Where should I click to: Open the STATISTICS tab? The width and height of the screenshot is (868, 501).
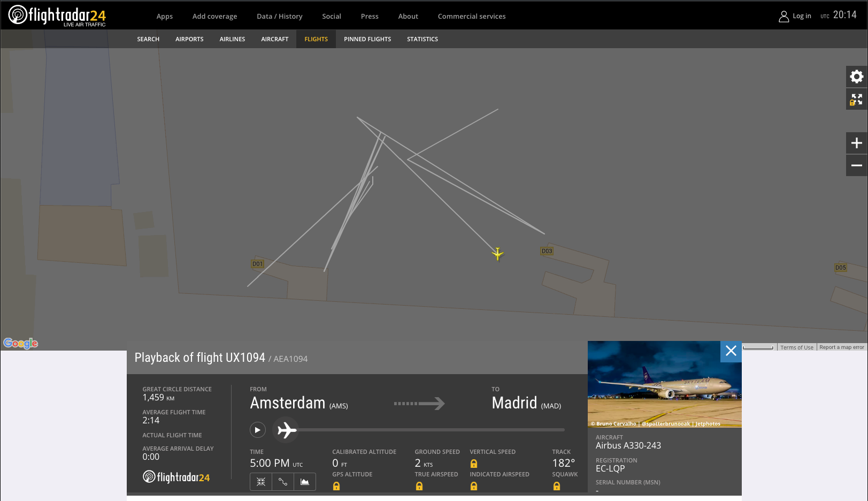(x=423, y=39)
